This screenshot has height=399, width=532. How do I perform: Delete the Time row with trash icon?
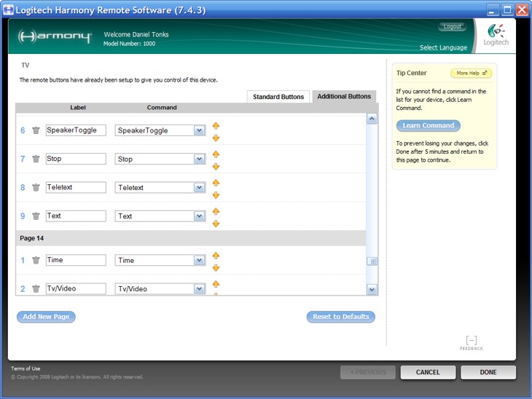(x=36, y=260)
